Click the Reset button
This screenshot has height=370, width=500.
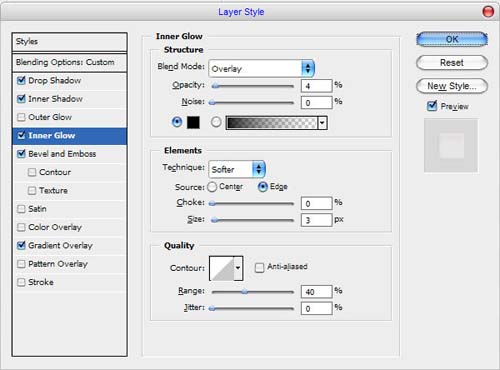(x=452, y=63)
